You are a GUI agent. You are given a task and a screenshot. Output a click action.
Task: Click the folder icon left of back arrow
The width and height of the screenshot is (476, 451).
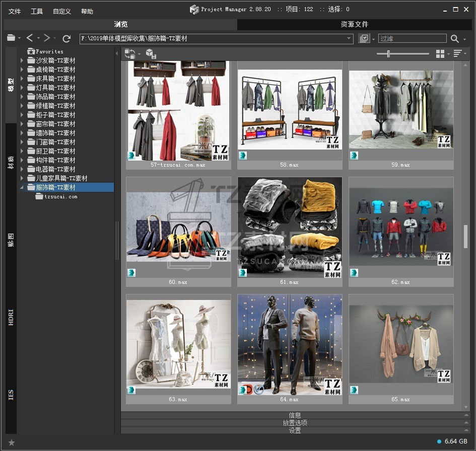click(x=11, y=38)
